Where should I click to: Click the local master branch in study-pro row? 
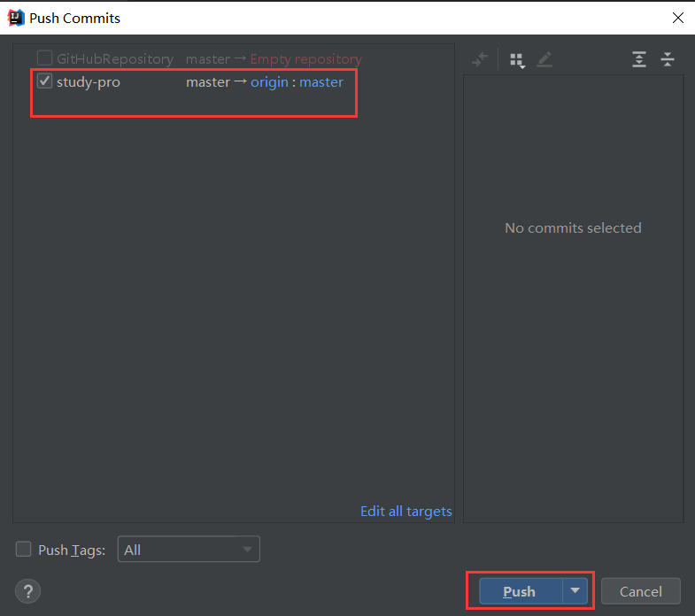point(208,82)
